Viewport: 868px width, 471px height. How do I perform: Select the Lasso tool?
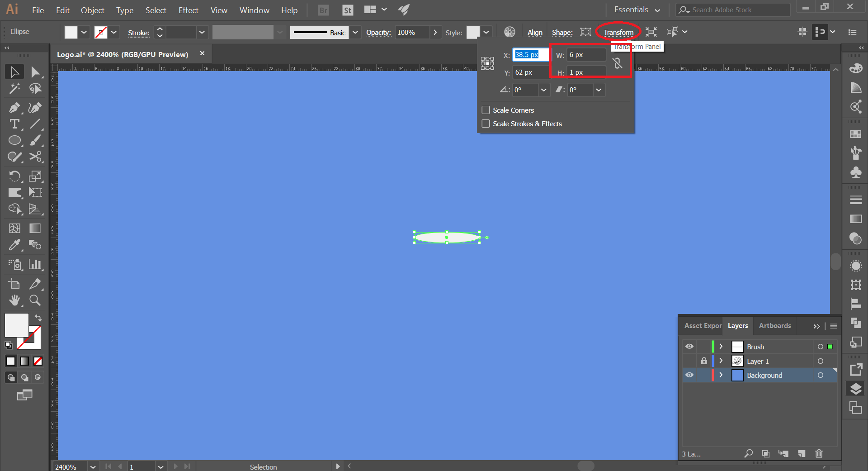point(35,89)
